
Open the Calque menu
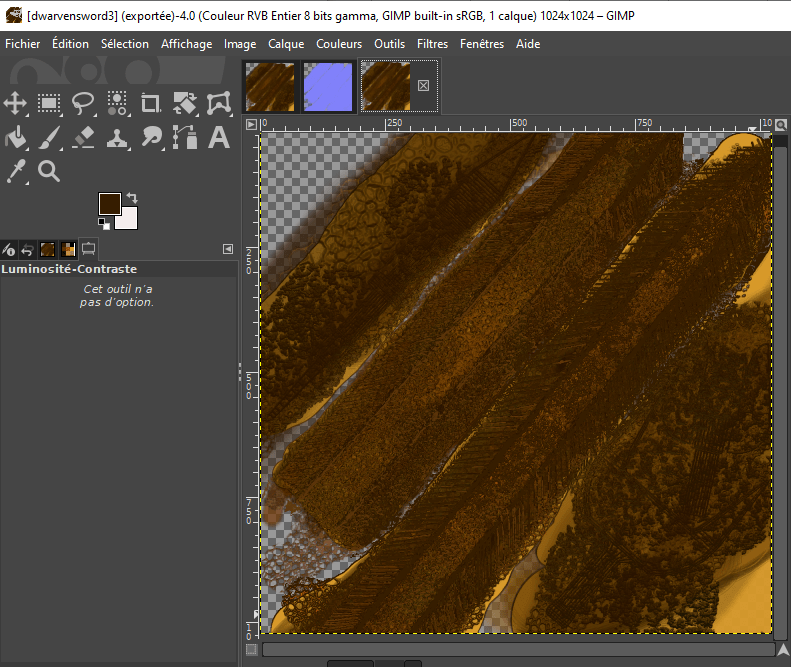(x=286, y=44)
